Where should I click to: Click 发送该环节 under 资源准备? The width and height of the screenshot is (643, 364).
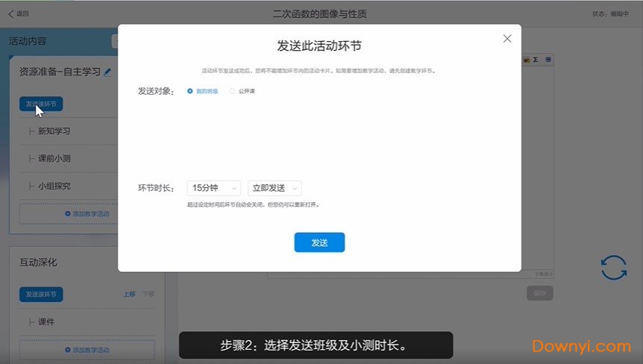pyautogui.click(x=41, y=104)
